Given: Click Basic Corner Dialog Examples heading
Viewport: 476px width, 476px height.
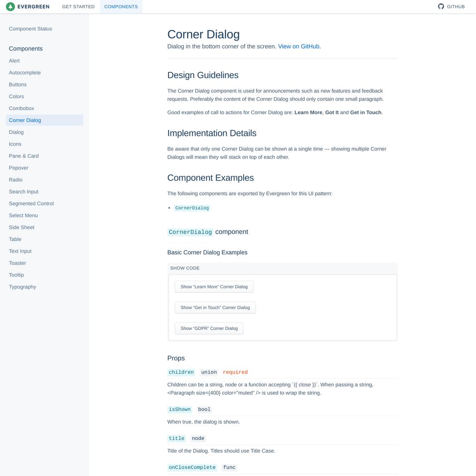Looking at the screenshot, I should [x=208, y=252].
